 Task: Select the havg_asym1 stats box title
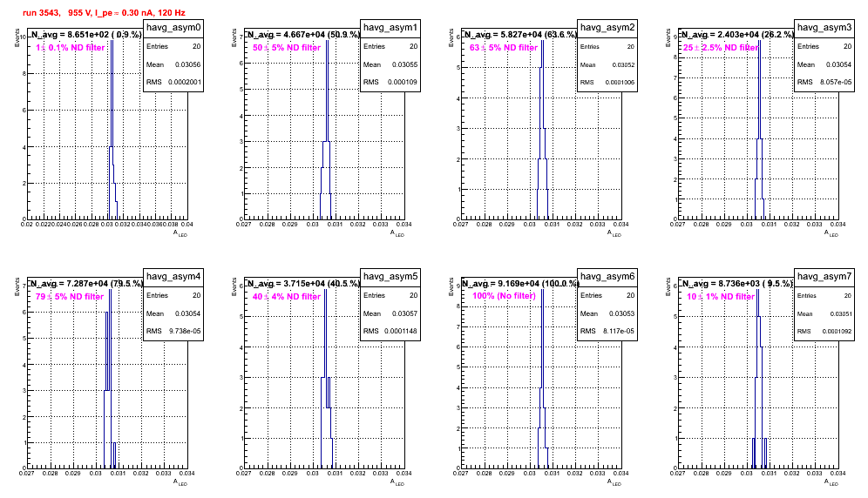click(x=390, y=27)
